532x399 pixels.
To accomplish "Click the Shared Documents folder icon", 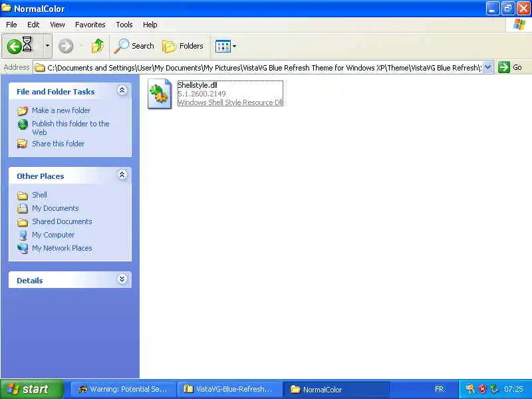I will [23, 222].
